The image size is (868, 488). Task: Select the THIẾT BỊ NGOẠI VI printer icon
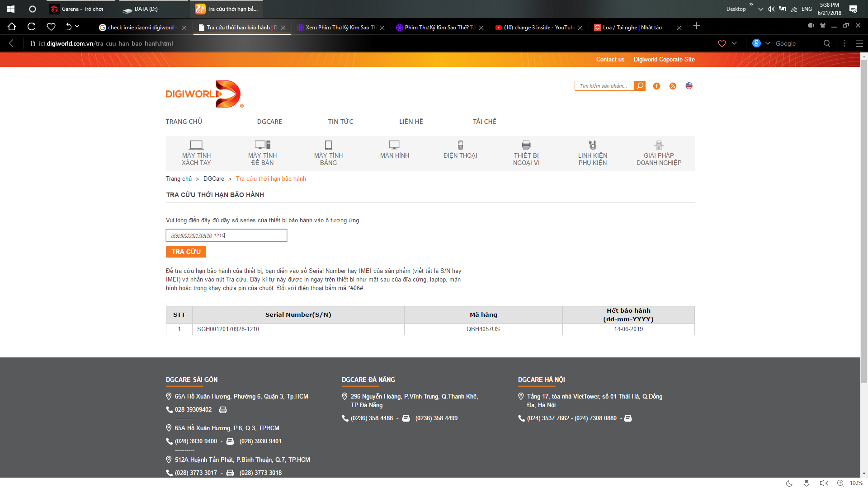pyautogui.click(x=526, y=145)
